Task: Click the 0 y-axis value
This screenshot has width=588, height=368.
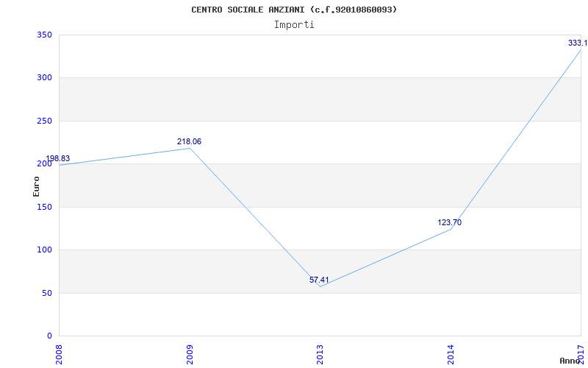Action: (x=49, y=336)
